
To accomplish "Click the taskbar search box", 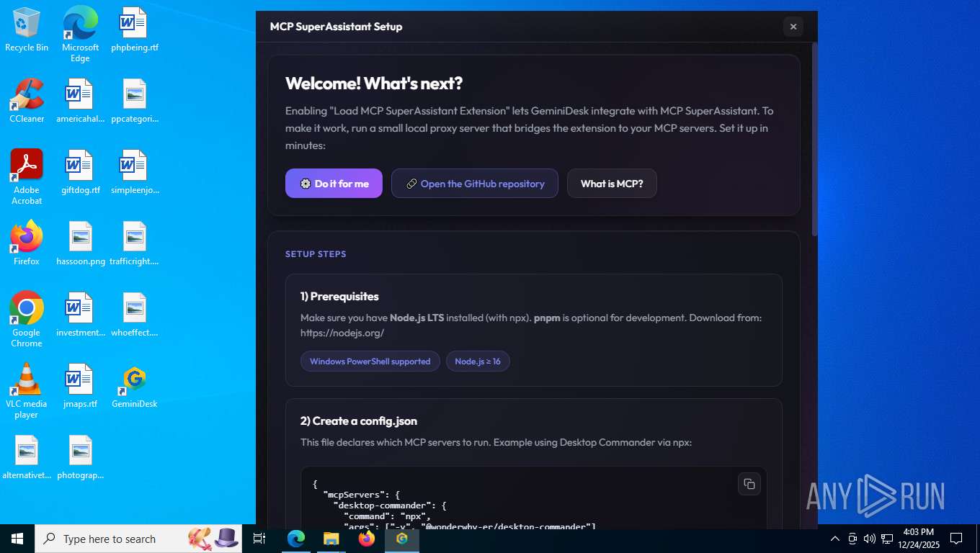I will [138, 539].
